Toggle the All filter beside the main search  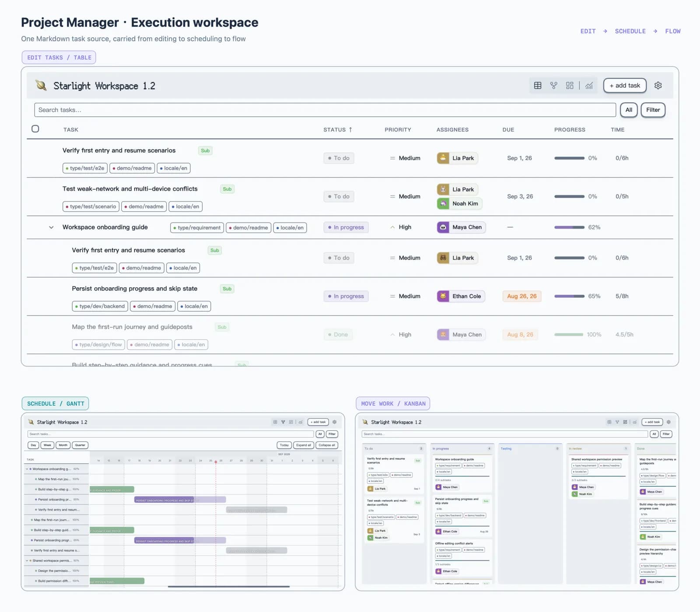coord(629,110)
